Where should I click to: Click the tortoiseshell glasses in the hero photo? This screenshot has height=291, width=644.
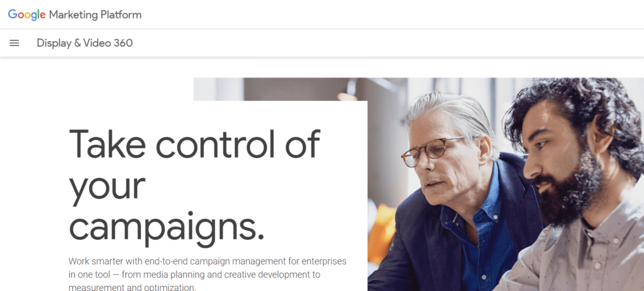[x=428, y=151]
